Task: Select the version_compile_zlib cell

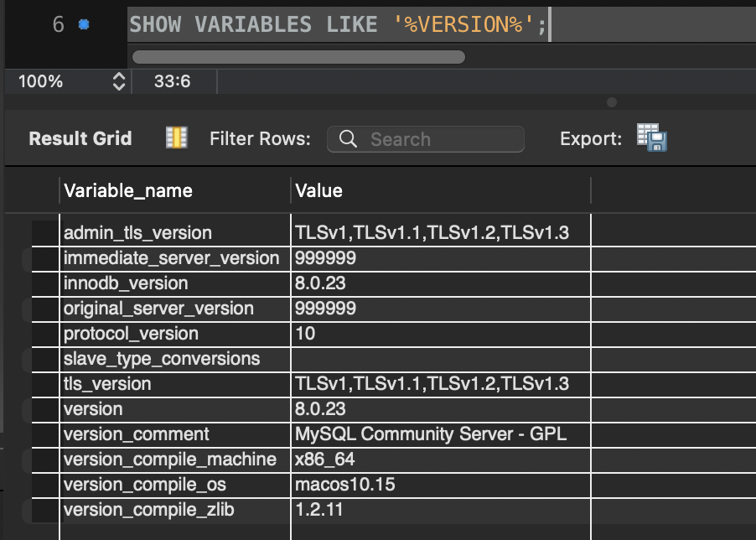Action: 175,510
